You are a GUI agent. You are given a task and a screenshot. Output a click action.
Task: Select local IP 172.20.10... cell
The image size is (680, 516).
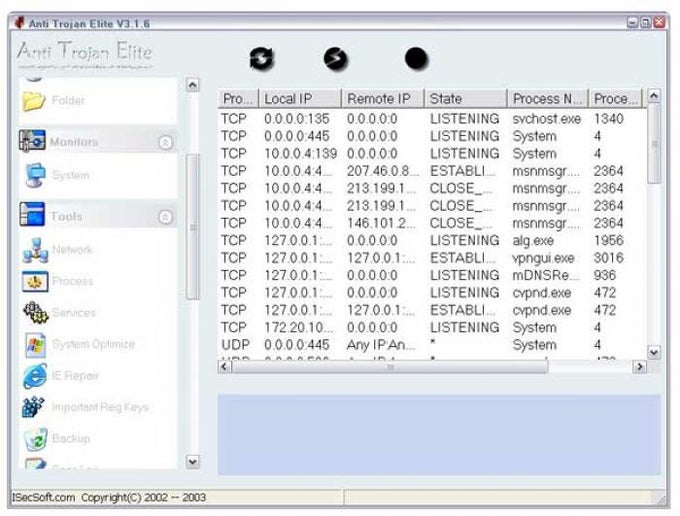tap(299, 327)
